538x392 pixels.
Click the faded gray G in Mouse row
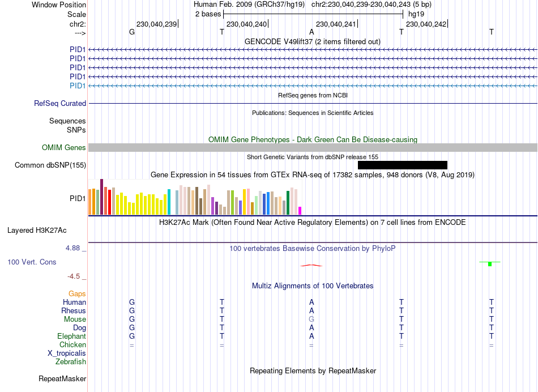click(311, 319)
